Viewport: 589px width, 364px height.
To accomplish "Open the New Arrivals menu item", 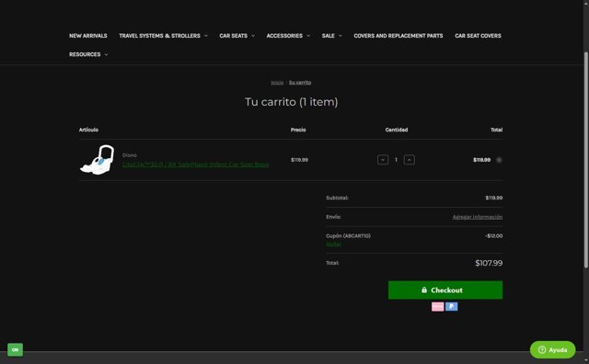I will click(x=88, y=36).
